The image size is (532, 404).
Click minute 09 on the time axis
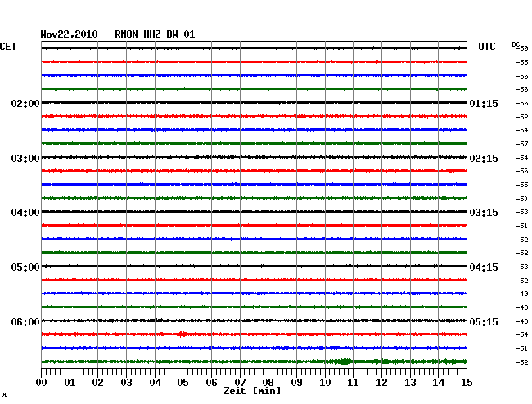(x=296, y=382)
